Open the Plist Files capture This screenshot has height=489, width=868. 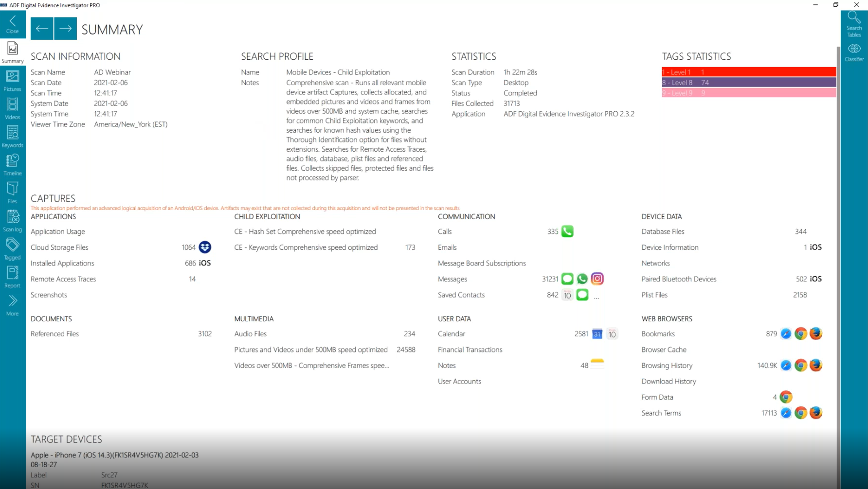654,295
